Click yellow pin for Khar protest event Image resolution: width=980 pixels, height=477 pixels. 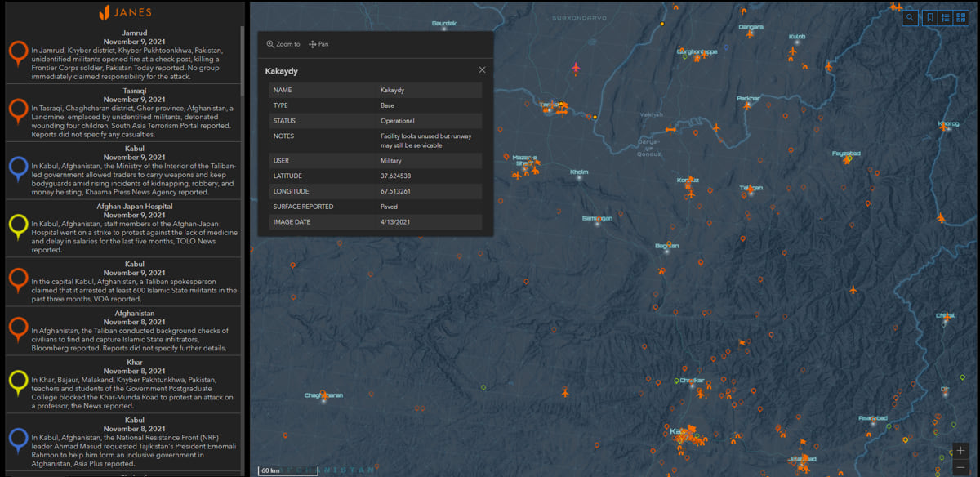[18, 382]
